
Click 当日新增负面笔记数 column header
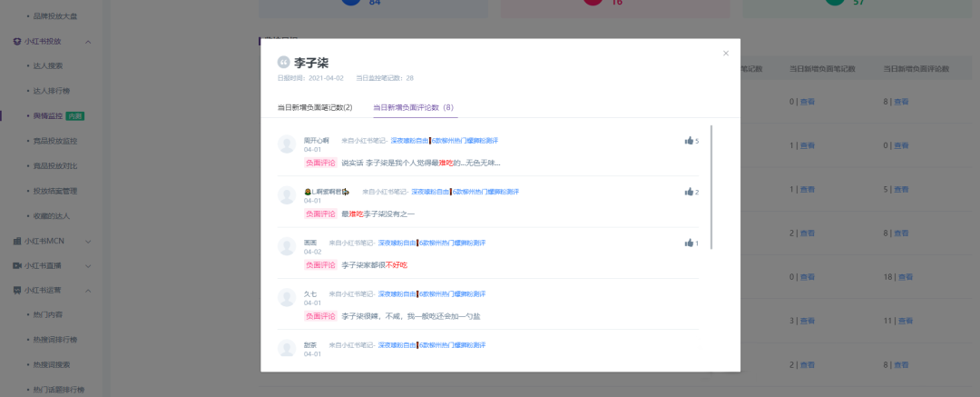(822, 69)
